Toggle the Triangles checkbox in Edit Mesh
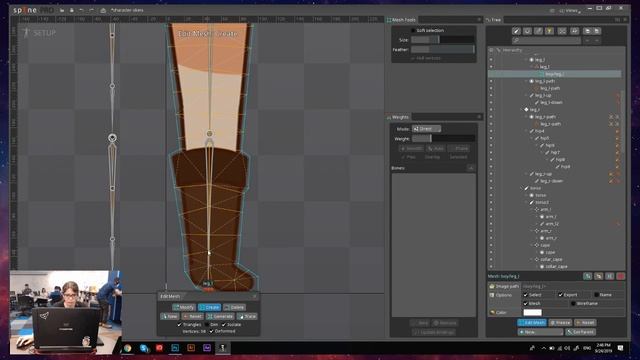This screenshot has height=360, width=640. coord(179,325)
